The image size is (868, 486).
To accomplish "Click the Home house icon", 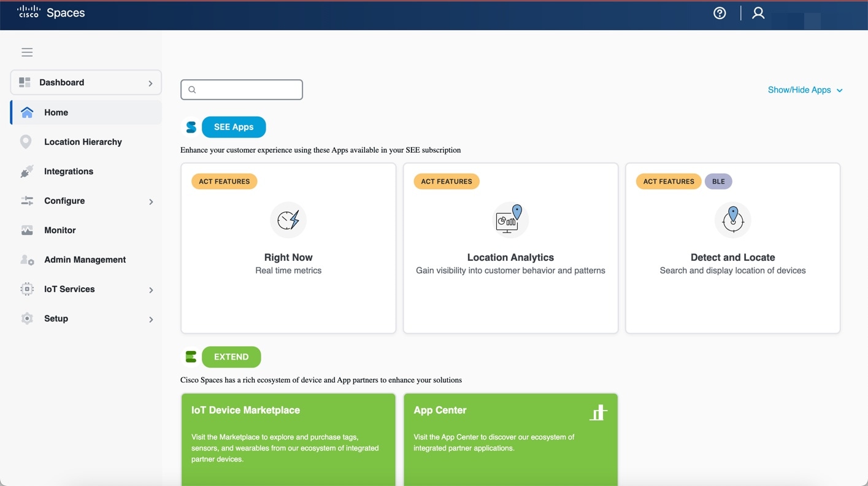I will (x=27, y=112).
